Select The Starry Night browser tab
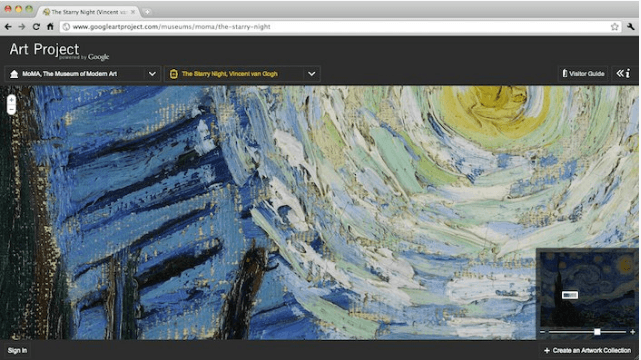 tap(89, 12)
